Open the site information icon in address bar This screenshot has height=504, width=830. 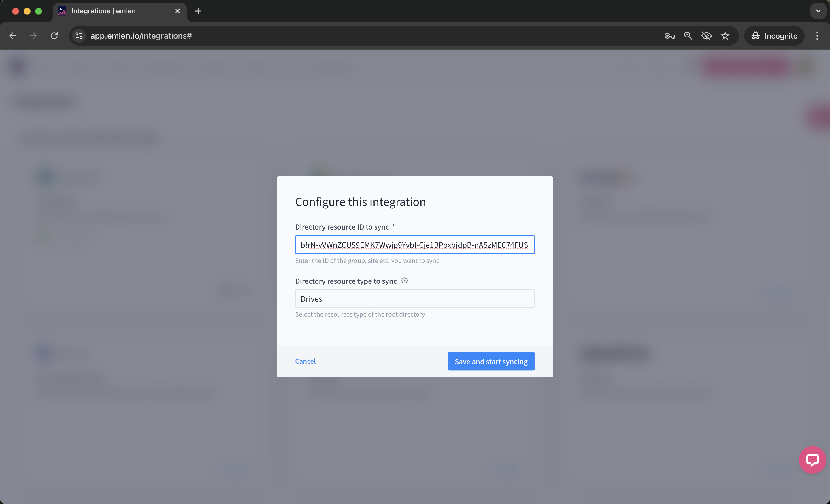(x=79, y=36)
